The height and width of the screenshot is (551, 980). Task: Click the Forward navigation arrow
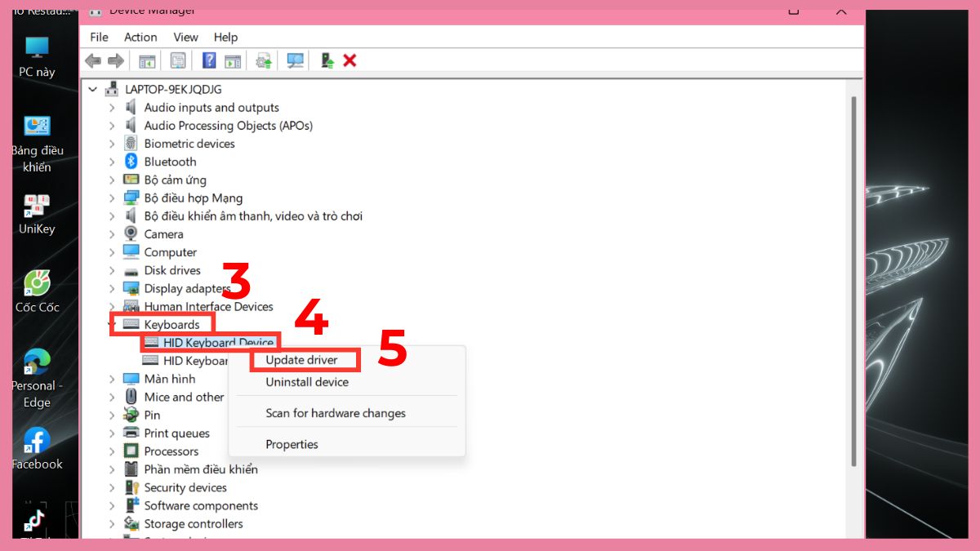pos(115,60)
